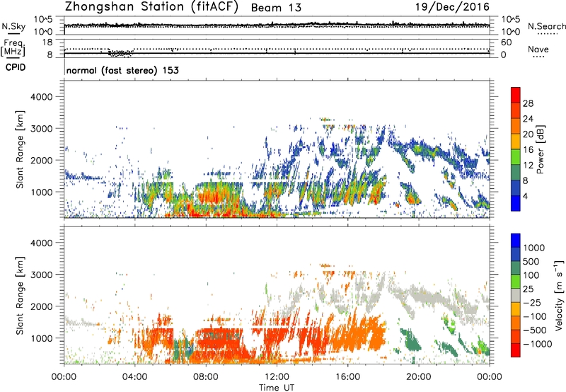Click the Time UT axis label
566x392 pixels.
click(x=277, y=388)
